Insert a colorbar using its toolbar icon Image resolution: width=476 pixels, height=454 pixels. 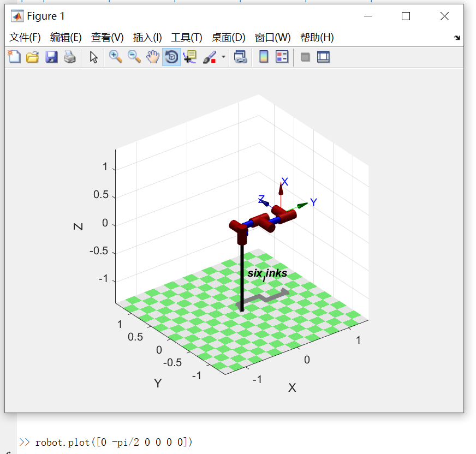[x=264, y=57]
